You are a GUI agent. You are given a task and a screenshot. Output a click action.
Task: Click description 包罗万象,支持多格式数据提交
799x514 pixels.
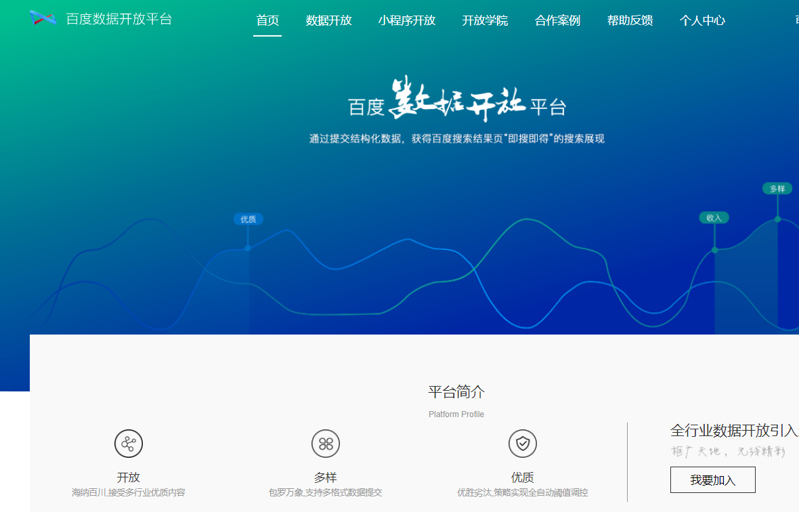[x=326, y=493]
